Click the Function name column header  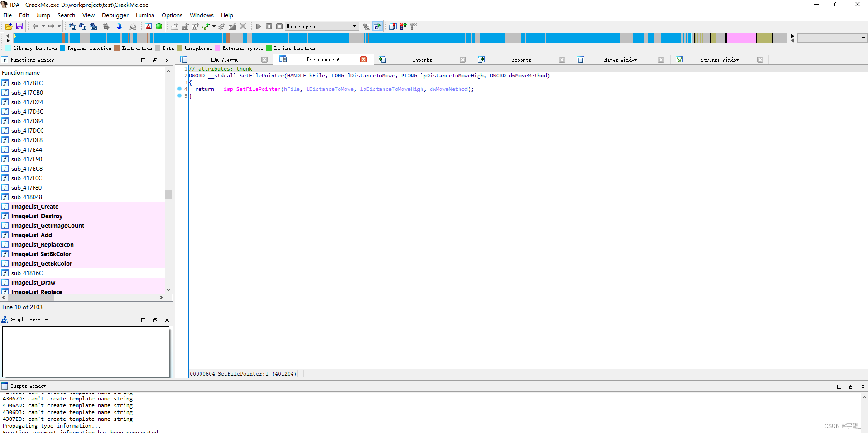83,72
